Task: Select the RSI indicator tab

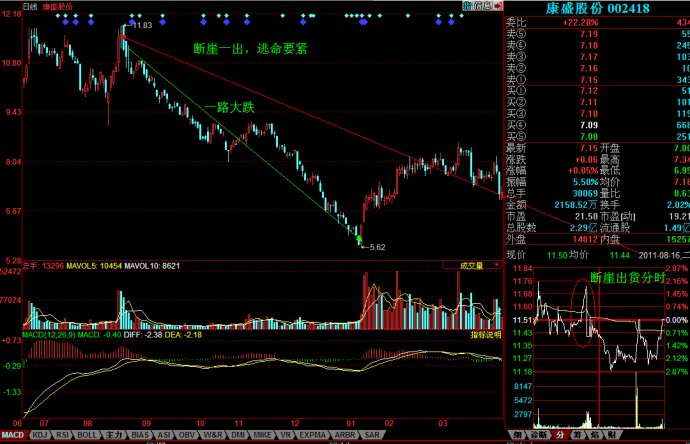Action: click(63, 436)
